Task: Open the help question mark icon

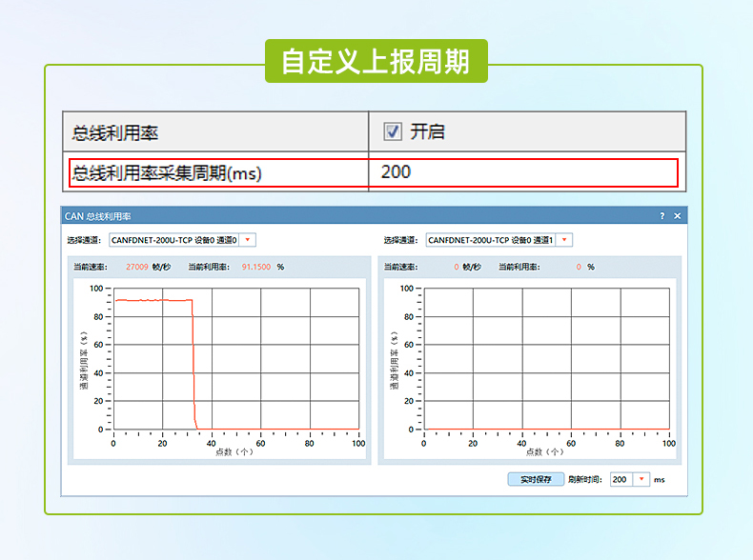Action: 662,216
